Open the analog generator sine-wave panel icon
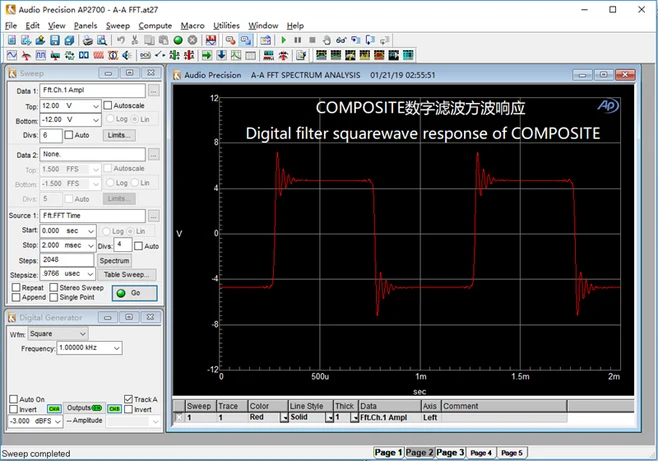The height and width of the screenshot is (461, 658). 12,55
